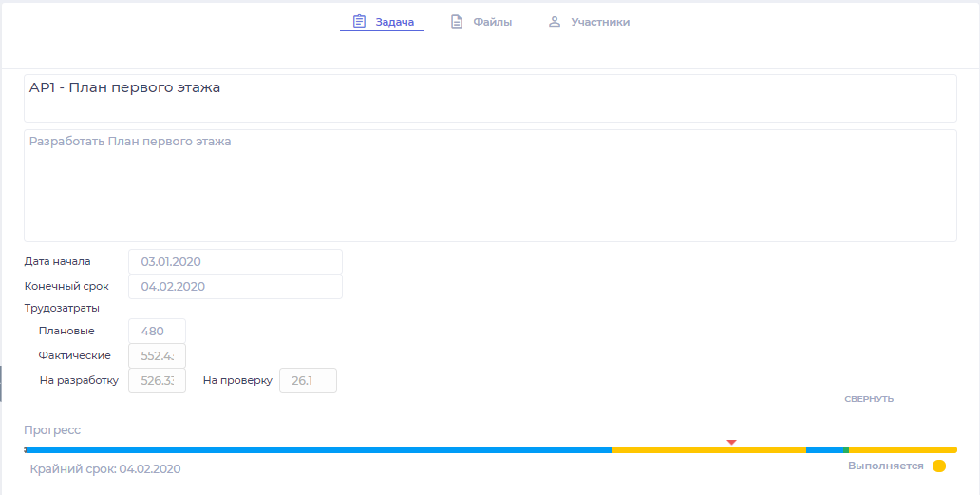Click the small green progress bar segment
This screenshot has width=980, height=495.
pos(845,449)
